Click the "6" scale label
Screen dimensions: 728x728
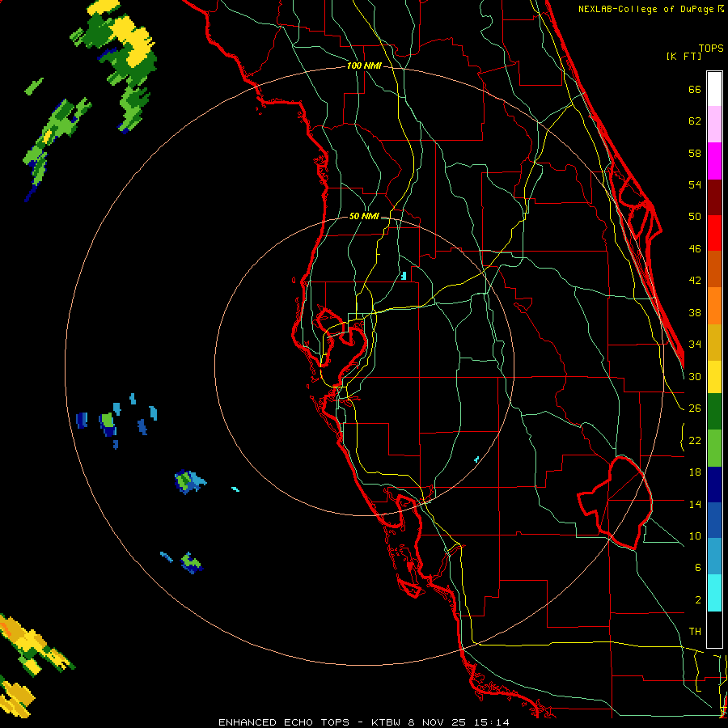pyautogui.click(x=698, y=568)
